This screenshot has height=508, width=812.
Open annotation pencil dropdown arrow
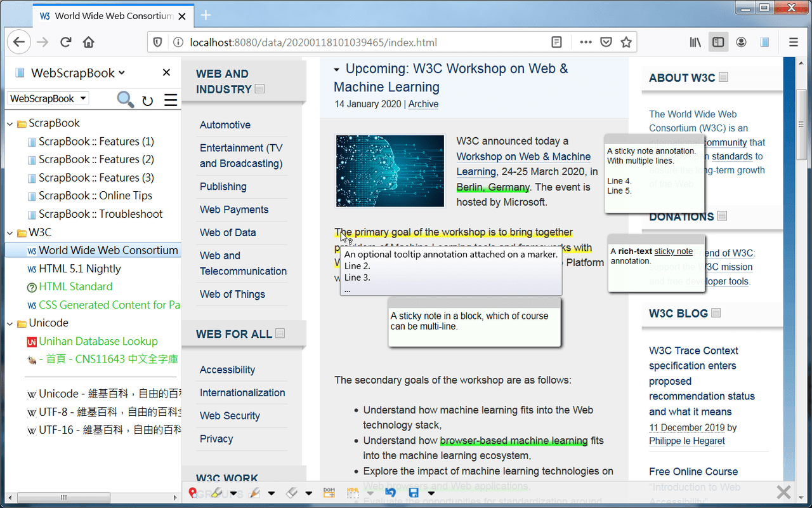(x=272, y=493)
